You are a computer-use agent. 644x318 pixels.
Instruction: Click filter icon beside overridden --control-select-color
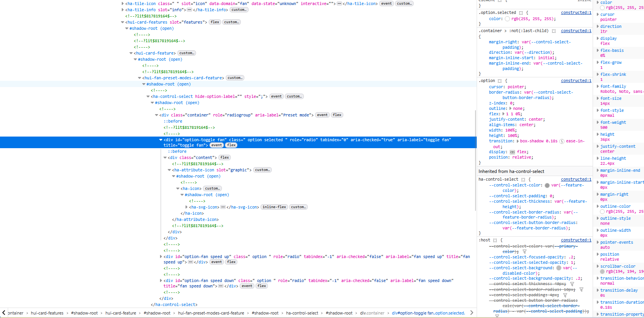coord(525,252)
